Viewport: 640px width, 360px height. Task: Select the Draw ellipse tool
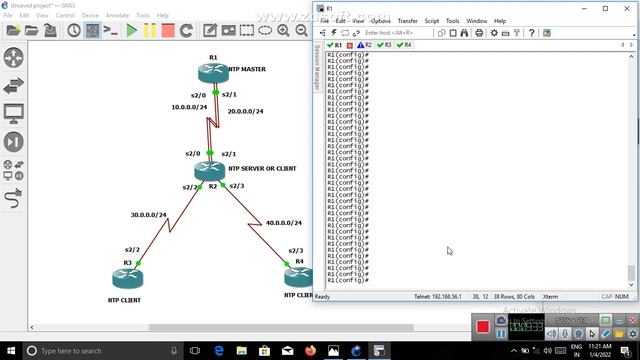click(x=265, y=31)
